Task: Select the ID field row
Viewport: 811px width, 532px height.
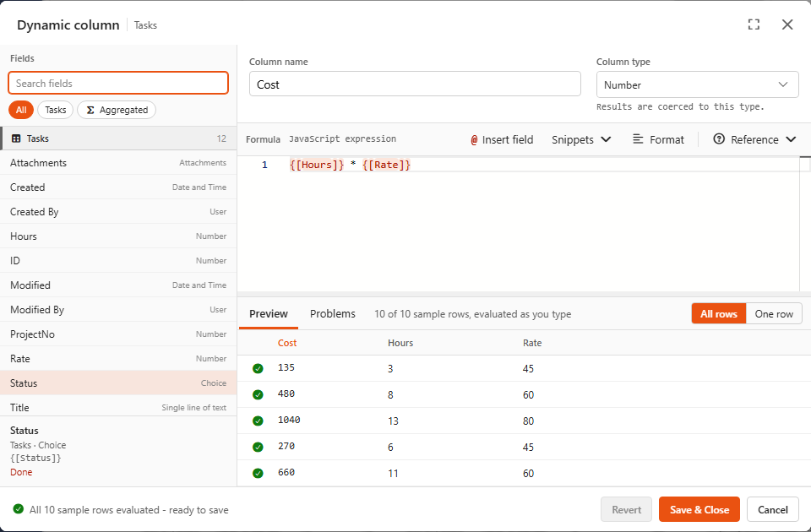Action: [x=118, y=261]
